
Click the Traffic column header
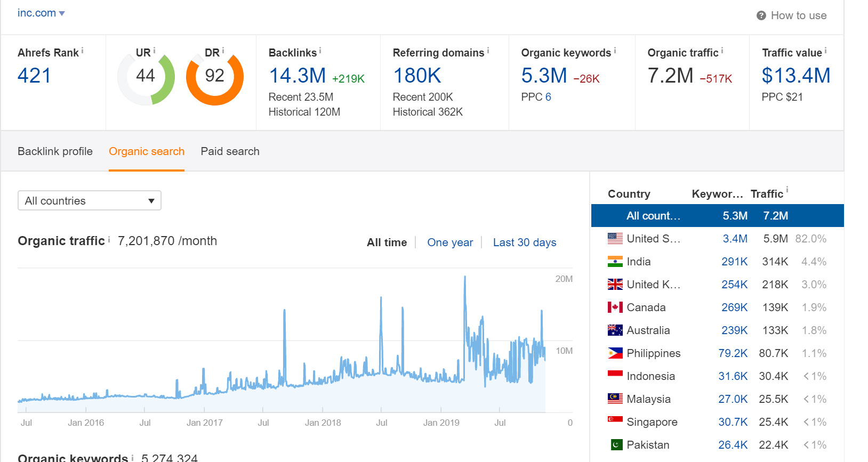tap(767, 194)
